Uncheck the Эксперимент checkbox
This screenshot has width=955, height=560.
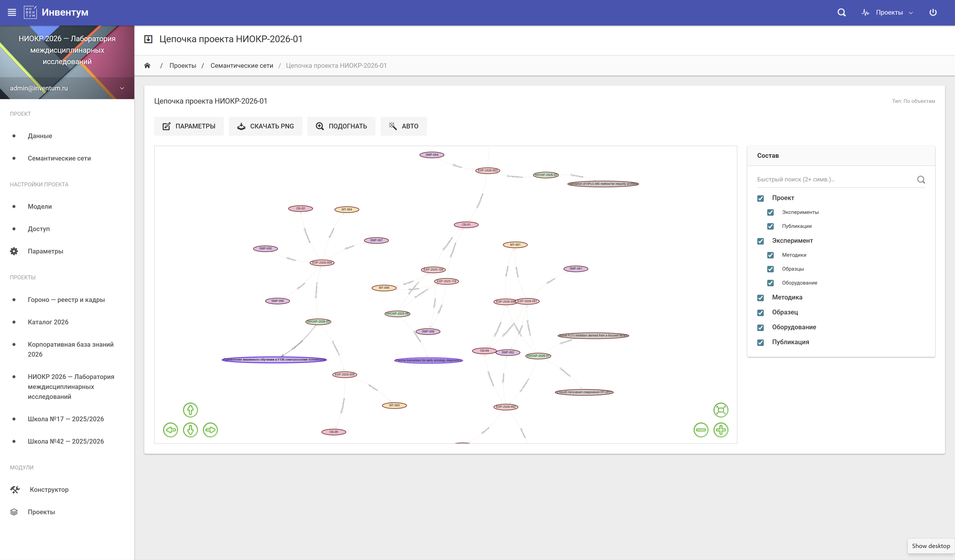(x=761, y=241)
